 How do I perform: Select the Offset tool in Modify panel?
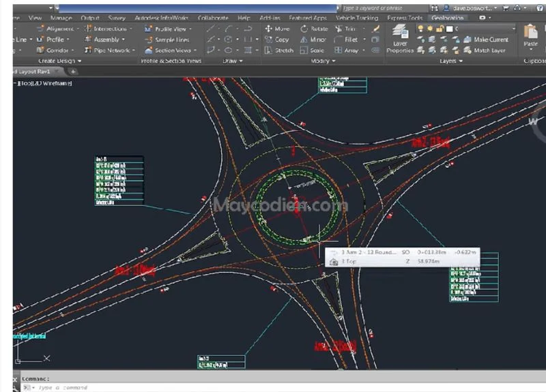tap(375, 50)
